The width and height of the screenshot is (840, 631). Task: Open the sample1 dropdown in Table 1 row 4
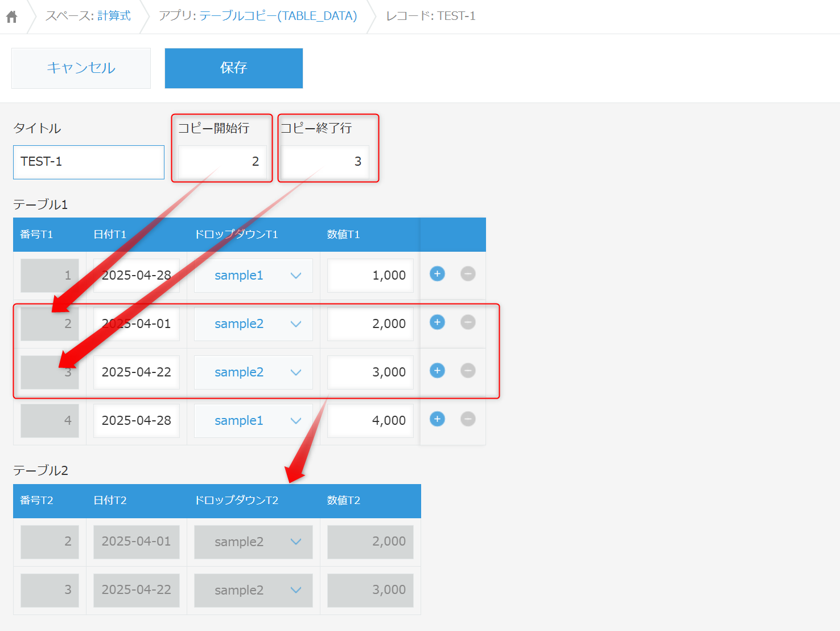point(253,421)
